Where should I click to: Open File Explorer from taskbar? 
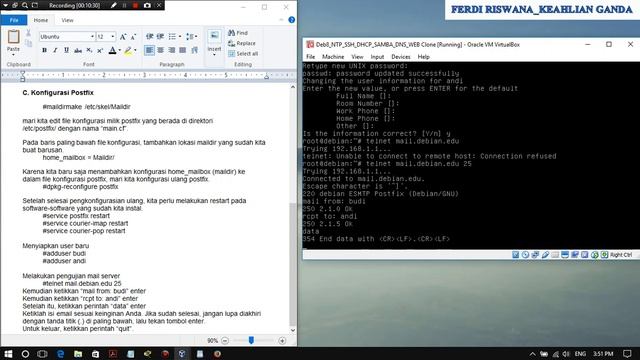(x=78, y=353)
